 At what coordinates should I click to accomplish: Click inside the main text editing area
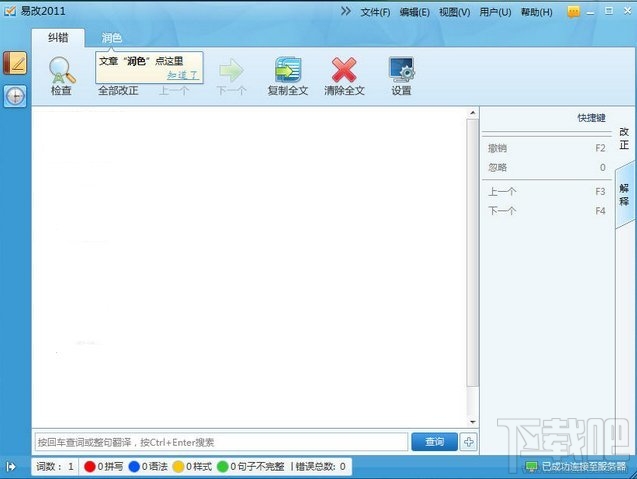249,267
